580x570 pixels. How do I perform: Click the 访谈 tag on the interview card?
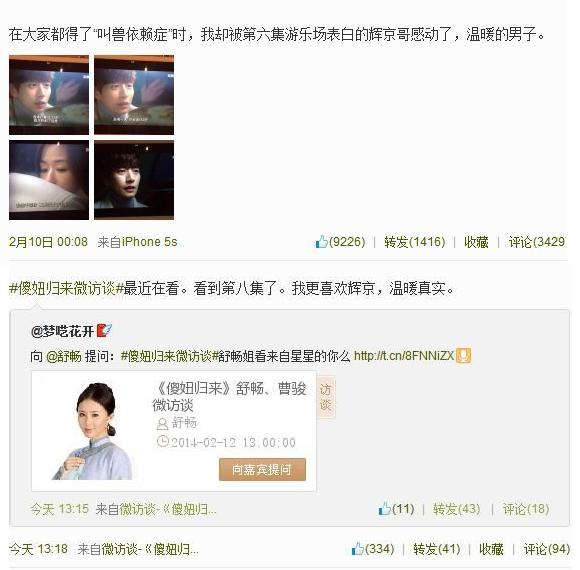click(x=326, y=398)
